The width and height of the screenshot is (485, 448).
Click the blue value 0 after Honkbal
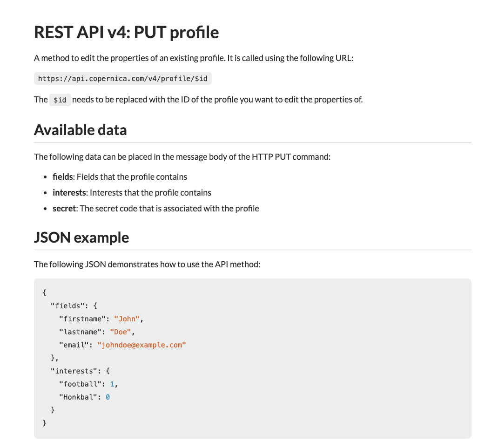pos(108,397)
